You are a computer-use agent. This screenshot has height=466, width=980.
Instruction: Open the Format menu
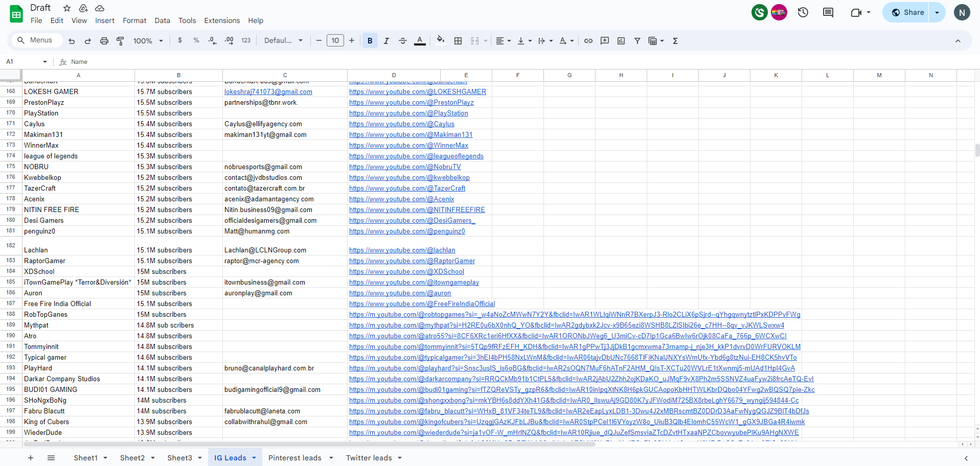pyautogui.click(x=134, y=20)
